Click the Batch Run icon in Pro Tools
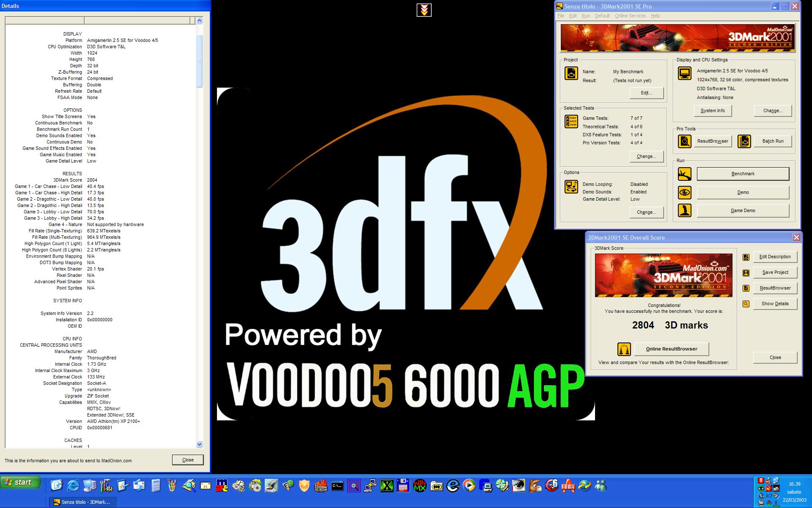This screenshot has width=812, height=508. 744,141
